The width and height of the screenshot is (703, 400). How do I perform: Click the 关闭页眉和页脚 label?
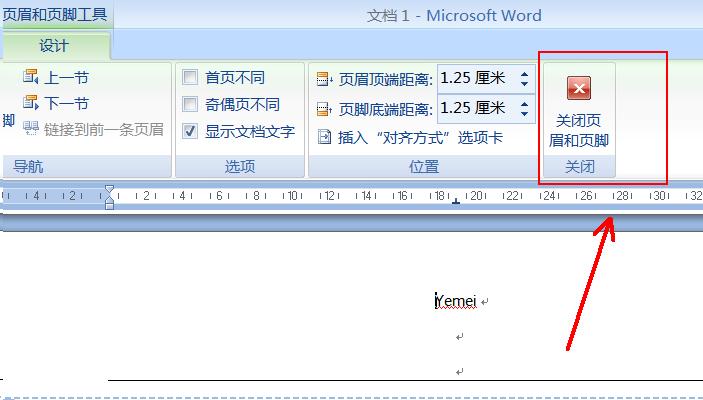click(579, 130)
